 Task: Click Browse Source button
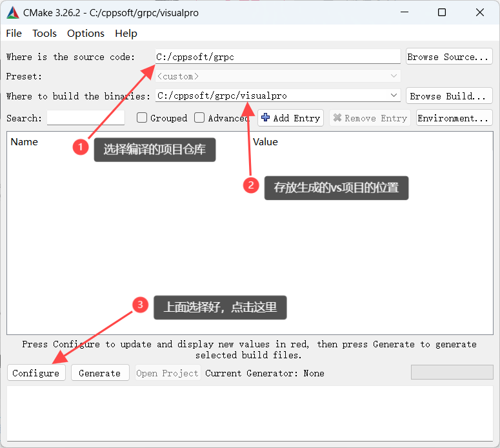[x=449, y=56]
